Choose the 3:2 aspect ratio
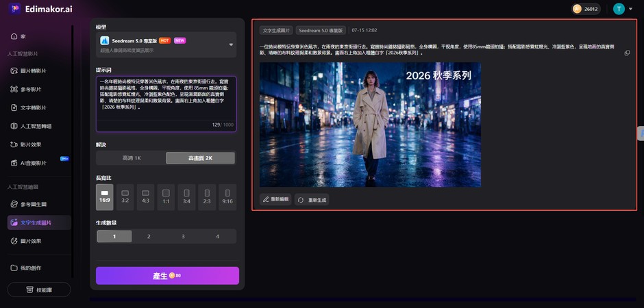The height and width of the screenshot is (308, 644). (x=125, y=197)
